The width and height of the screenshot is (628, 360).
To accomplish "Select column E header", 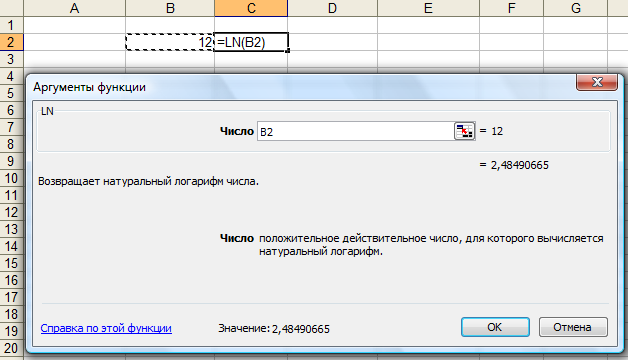I will pyautogui.click(x=428, y=8).
